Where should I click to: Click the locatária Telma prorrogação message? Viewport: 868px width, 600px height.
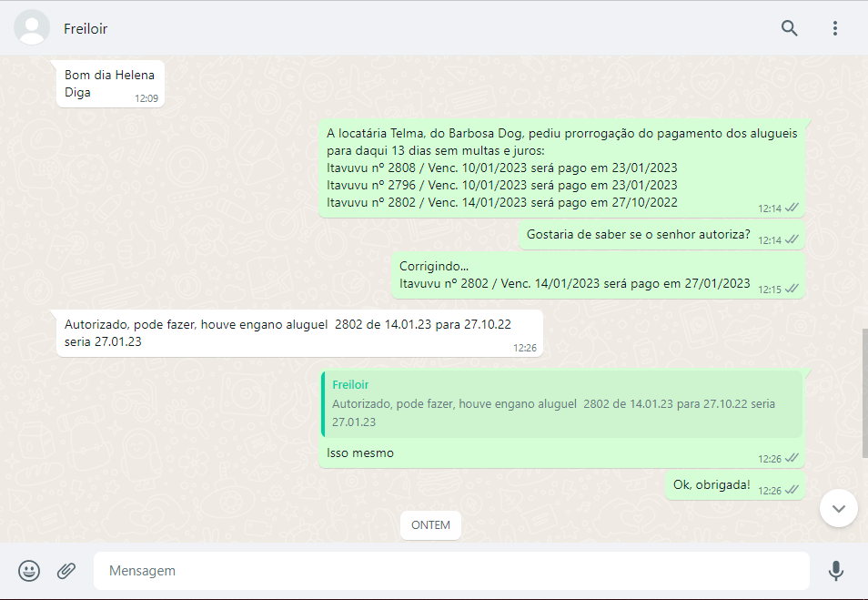pyautogui.click(x=561, y=168)
